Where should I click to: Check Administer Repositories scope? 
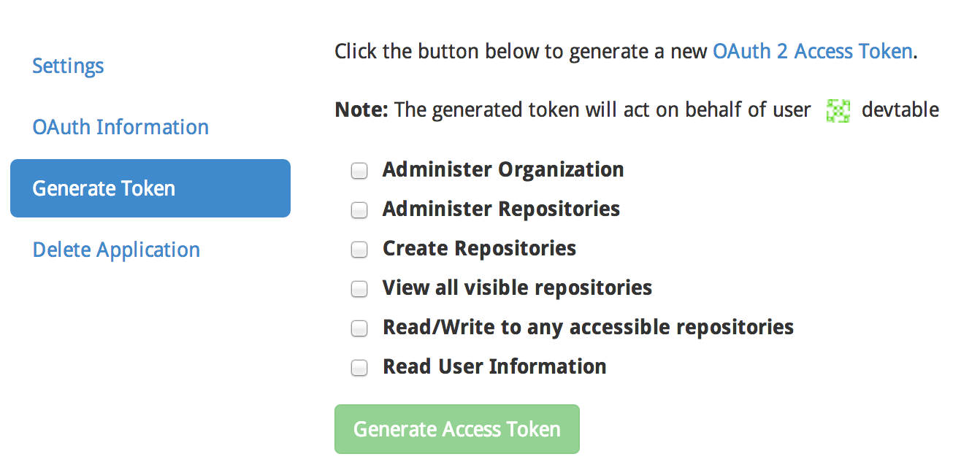click(359, 209)
